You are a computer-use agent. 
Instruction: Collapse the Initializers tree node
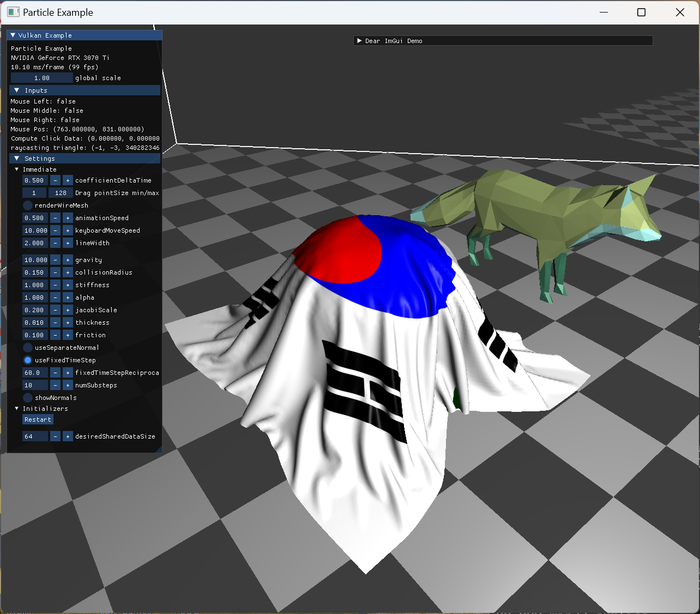pos(17,409)
